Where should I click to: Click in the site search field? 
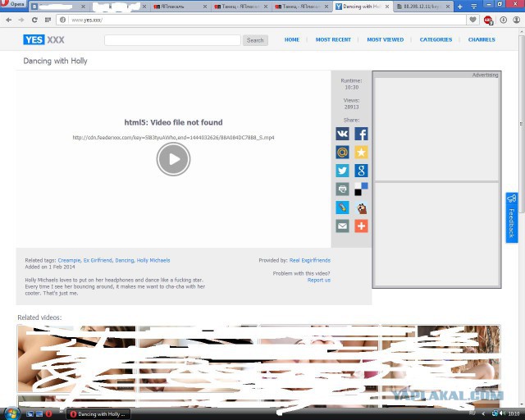[x=172, y=40]
